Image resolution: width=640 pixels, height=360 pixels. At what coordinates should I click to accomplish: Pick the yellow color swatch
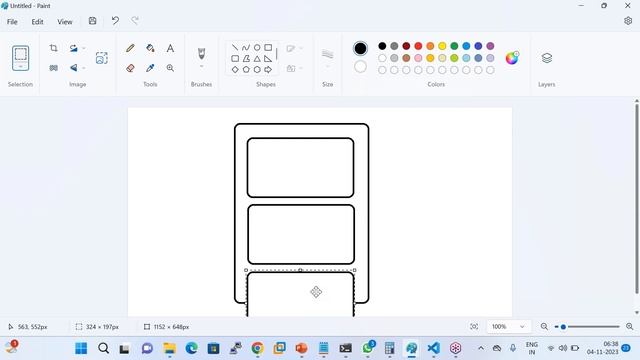[442, 46]
